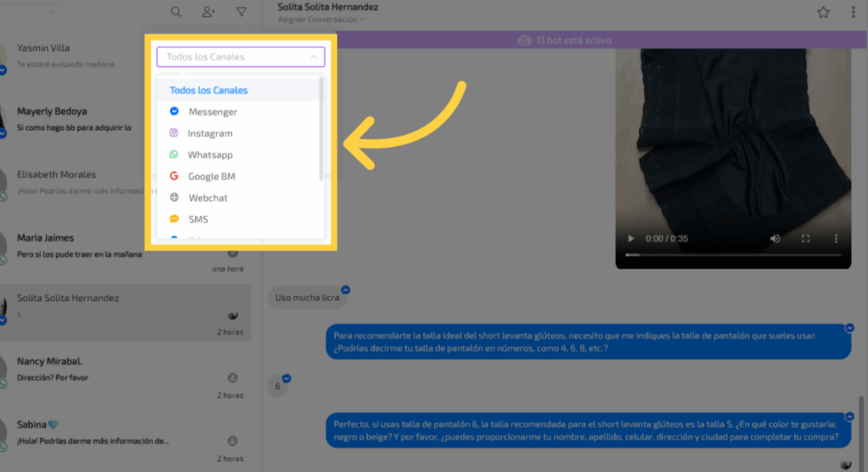Select Whatsapp in channel list

pos(209,155)
